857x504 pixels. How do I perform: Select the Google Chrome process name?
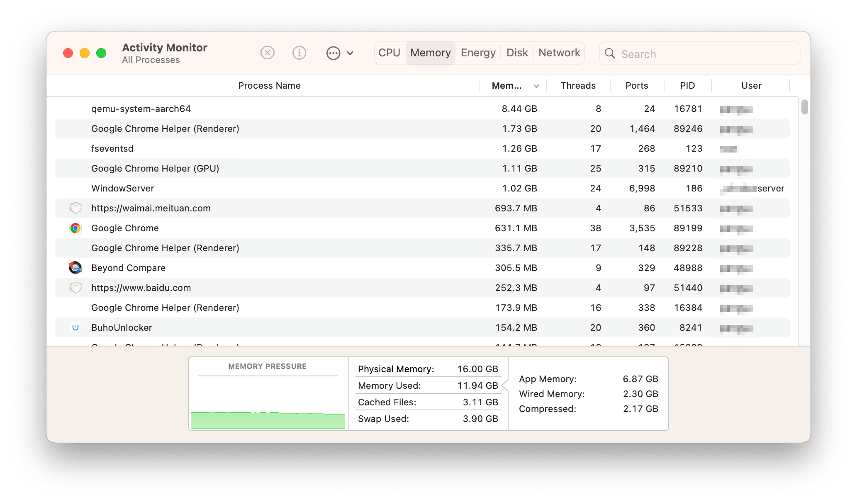pyautogui.click(x=125, y=228)
